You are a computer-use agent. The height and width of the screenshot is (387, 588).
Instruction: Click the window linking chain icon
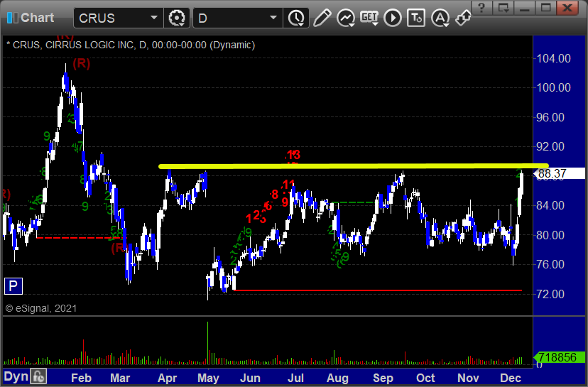click(463, 18)
